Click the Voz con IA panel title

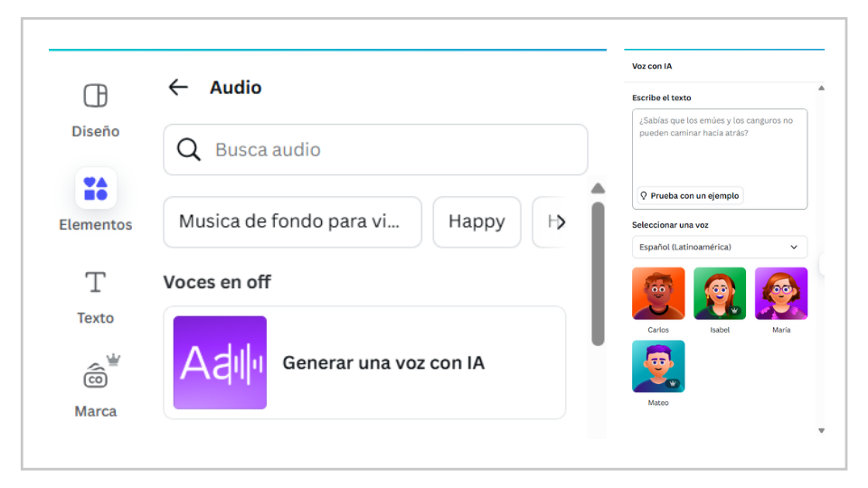(652, 66)
